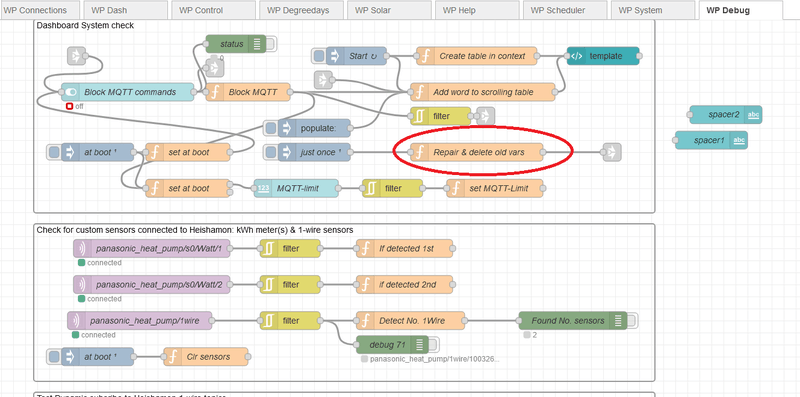Select the 'Create table in context' function node

[x=477, y=56]
